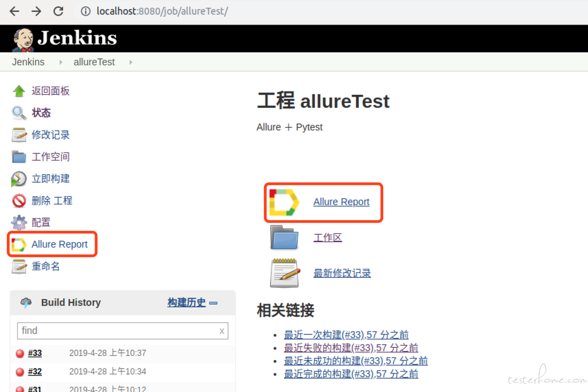Open the 返回面板 sidebar link

pyautogui.click(x=50, y=91)
